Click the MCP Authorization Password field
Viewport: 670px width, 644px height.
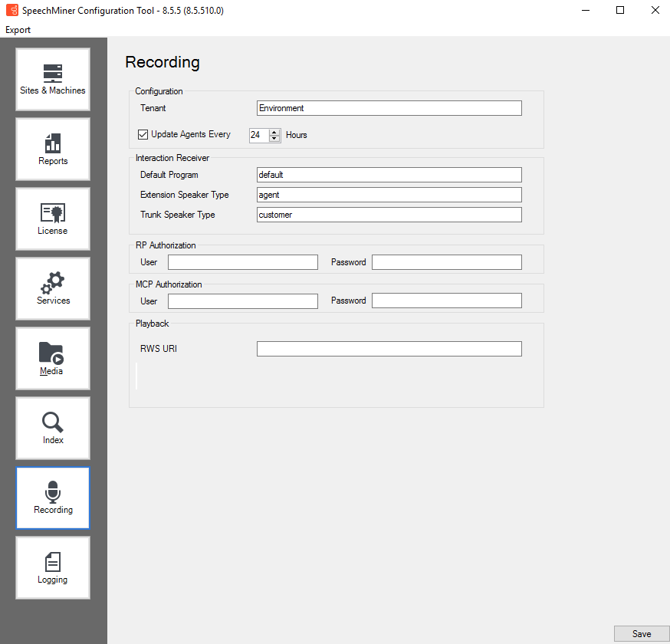coord(446,301)
